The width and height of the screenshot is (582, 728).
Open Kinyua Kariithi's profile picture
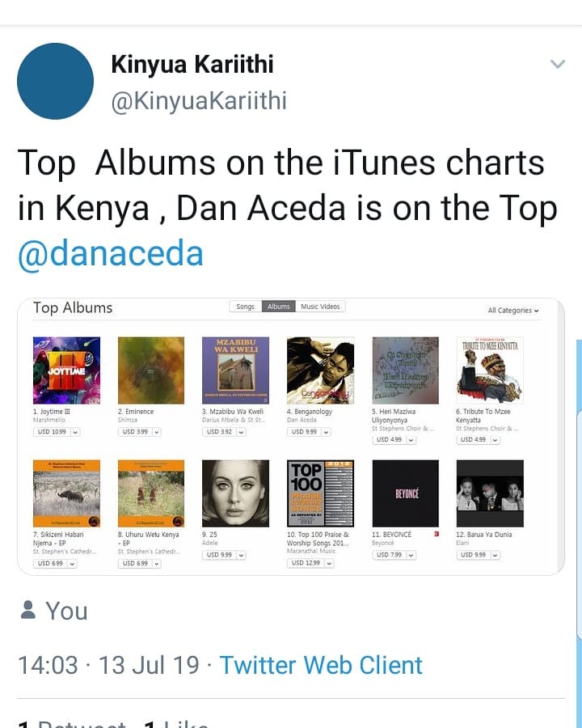pos(55,81)
